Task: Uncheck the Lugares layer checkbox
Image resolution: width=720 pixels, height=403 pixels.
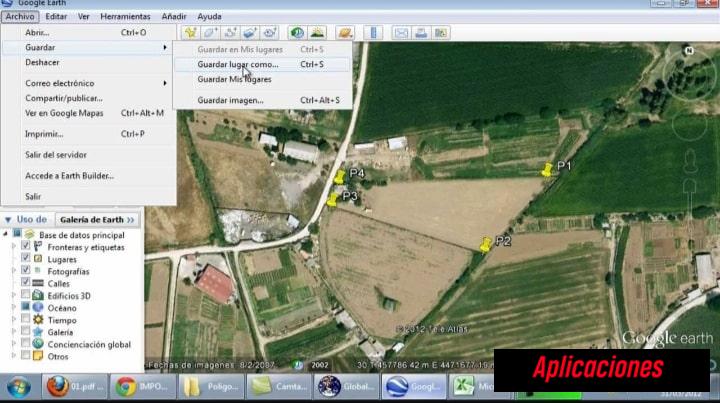Action: click(26, 258)
